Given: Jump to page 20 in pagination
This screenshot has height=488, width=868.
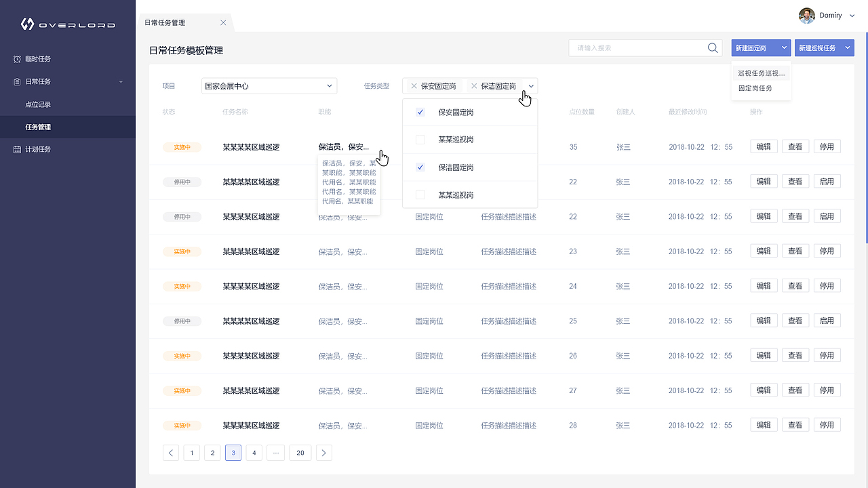Looking at the screenshot, I should tap(300, 453).
